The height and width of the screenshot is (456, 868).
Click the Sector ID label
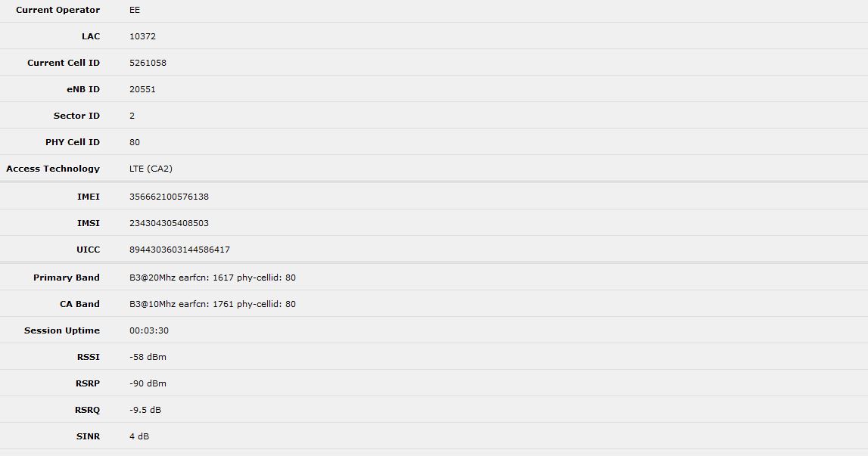(x=76, y=116)
